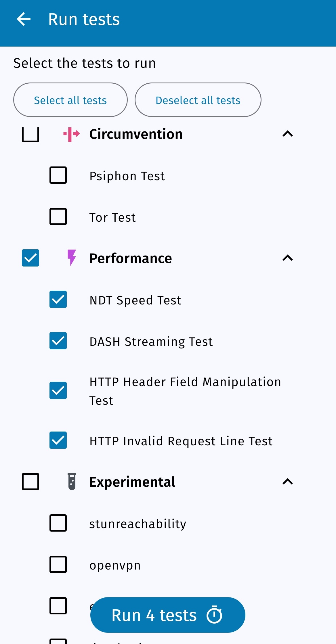Tap the HTTP Header Field Manipulation Test label
Screen dimensions: 336x644
pyautogui.click(x=185, y=391)
